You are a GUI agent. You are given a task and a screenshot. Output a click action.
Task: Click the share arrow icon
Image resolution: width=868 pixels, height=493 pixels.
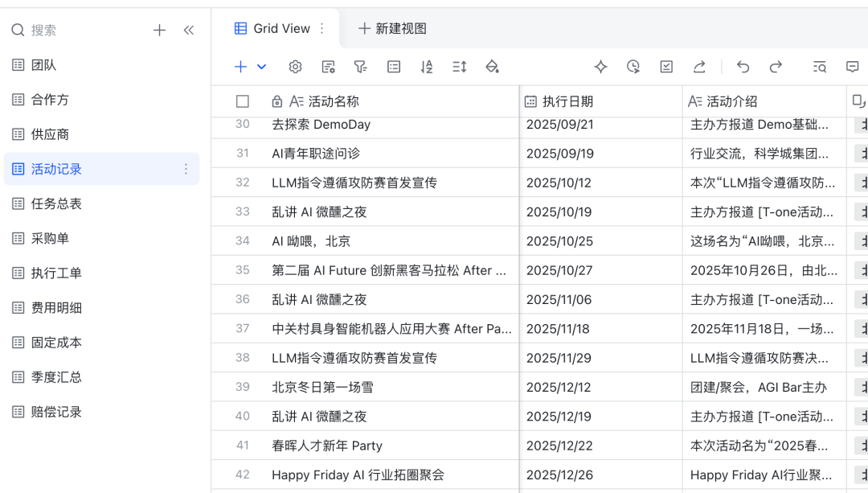click(699, 67)
